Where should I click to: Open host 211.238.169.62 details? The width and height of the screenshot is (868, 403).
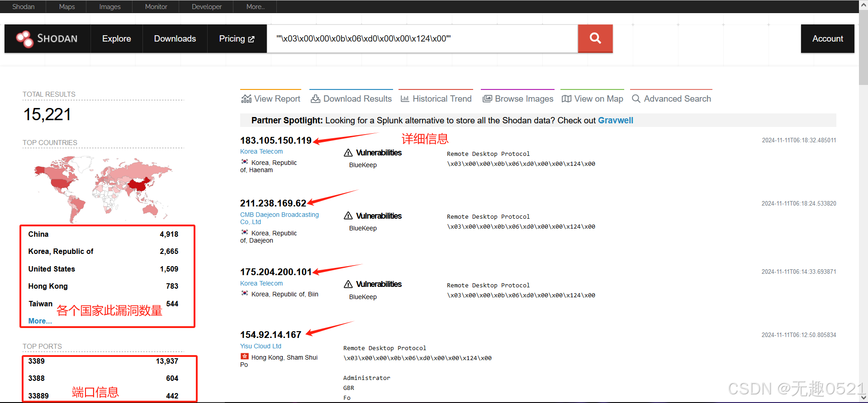[273, 203]
